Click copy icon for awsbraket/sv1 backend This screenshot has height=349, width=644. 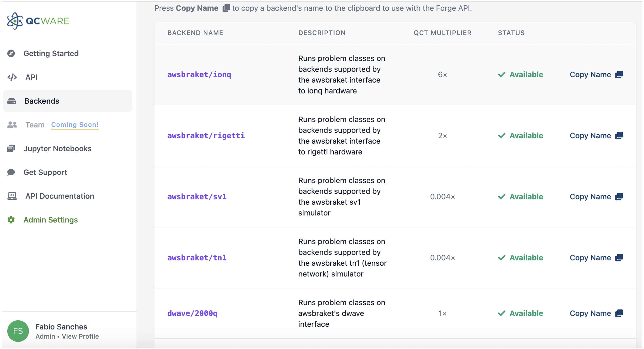click(x=619, y=197)
